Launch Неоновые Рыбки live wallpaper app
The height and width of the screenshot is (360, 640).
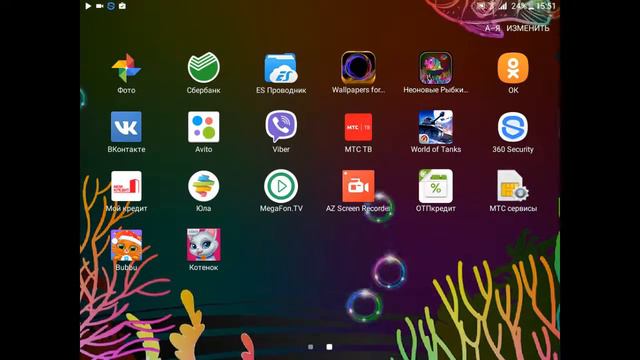coord(436,68)
